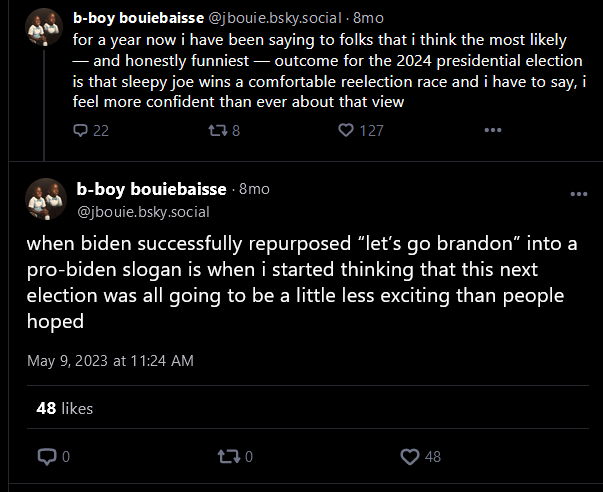Repost the main post with 0 reposts

coord(227,457)
